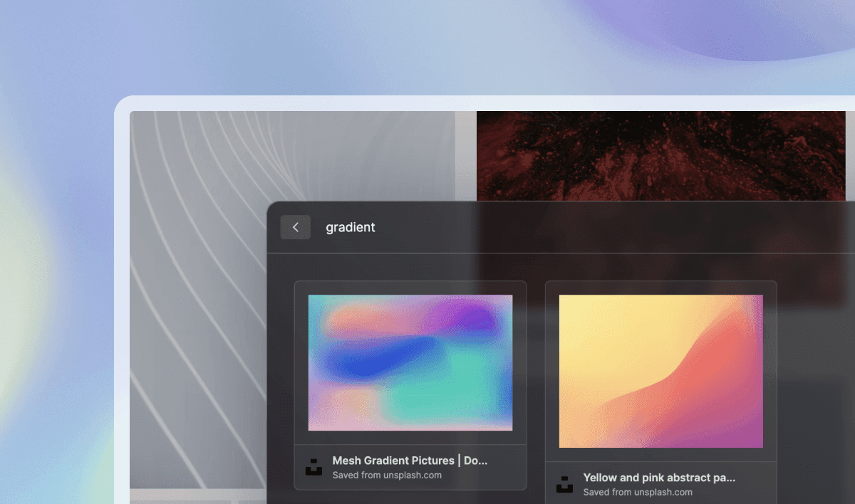Click the "Yellow and pink abstract pa..." title

coord(659,478)
